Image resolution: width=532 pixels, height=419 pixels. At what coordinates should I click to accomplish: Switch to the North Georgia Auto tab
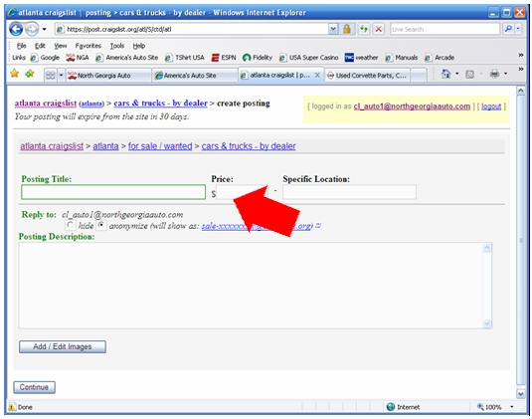[108, 76]
